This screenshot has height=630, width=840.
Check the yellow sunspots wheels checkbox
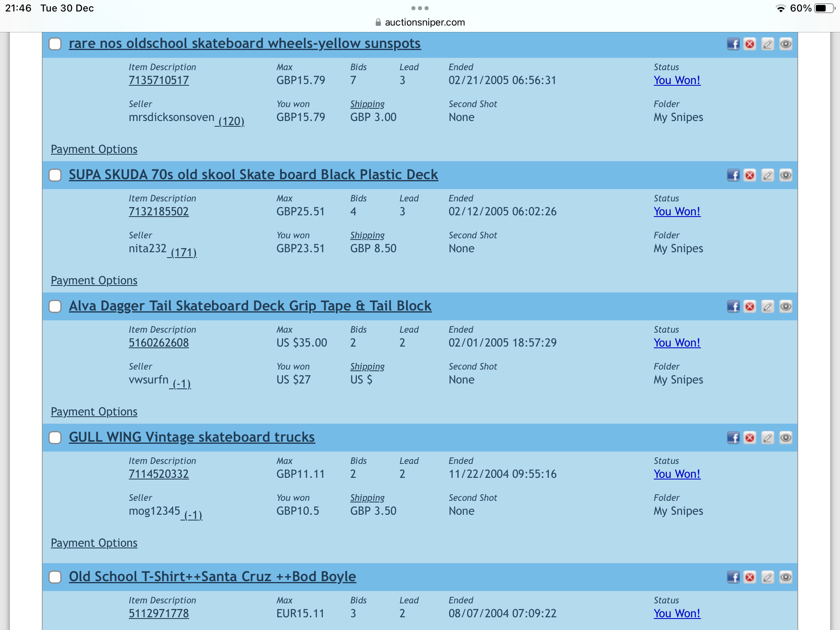click(55, 44)
